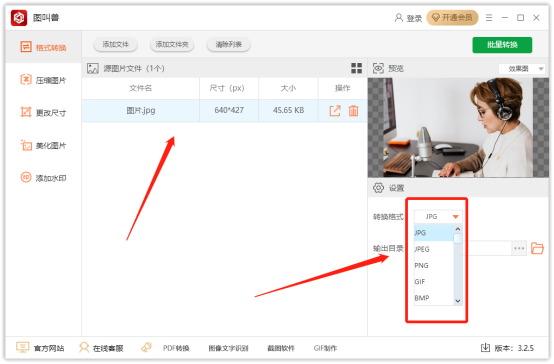Click the icon beside PDF转换
554x364 pixels.
(147, 347)
